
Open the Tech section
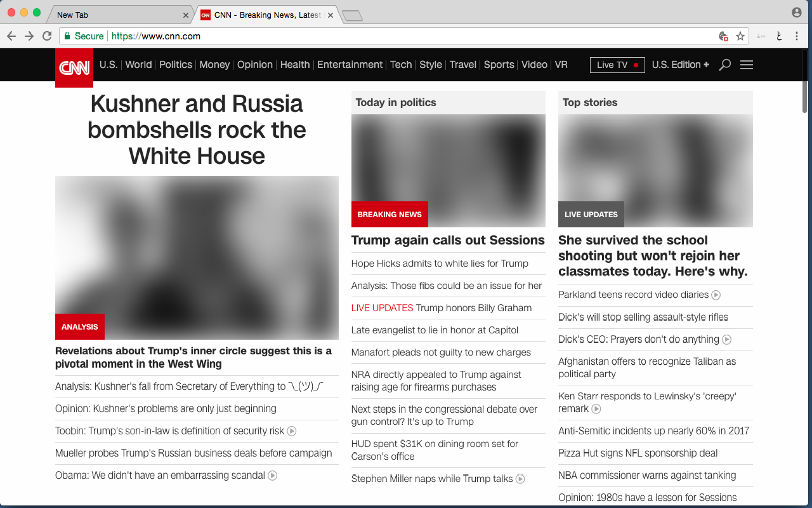coord(401,65)
